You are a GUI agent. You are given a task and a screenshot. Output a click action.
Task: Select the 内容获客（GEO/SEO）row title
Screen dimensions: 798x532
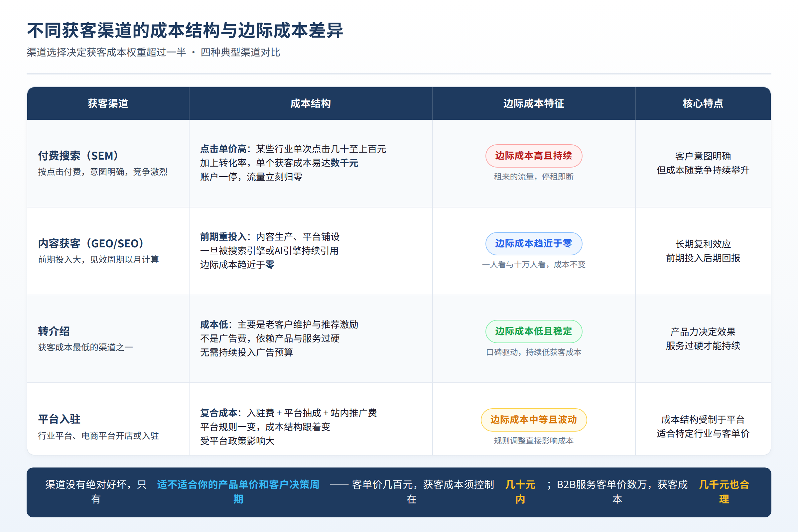(91, 244)
